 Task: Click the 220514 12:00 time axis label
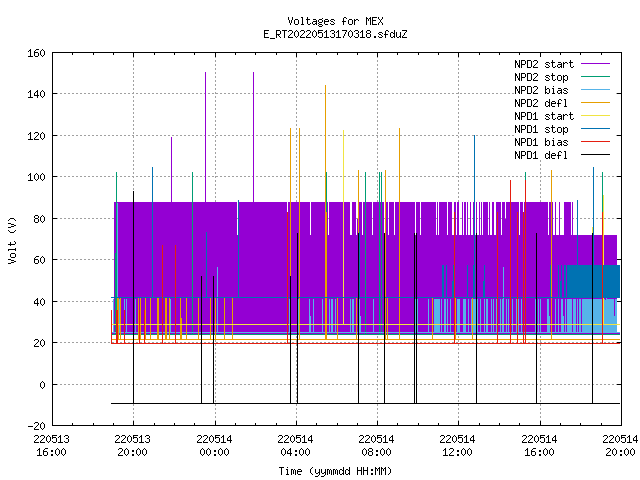pos(457,446)
